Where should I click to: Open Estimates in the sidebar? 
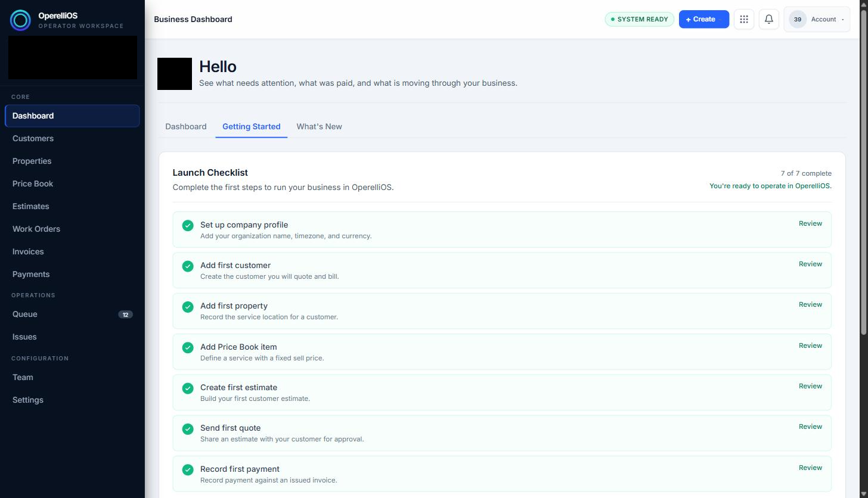pos(72,206)
